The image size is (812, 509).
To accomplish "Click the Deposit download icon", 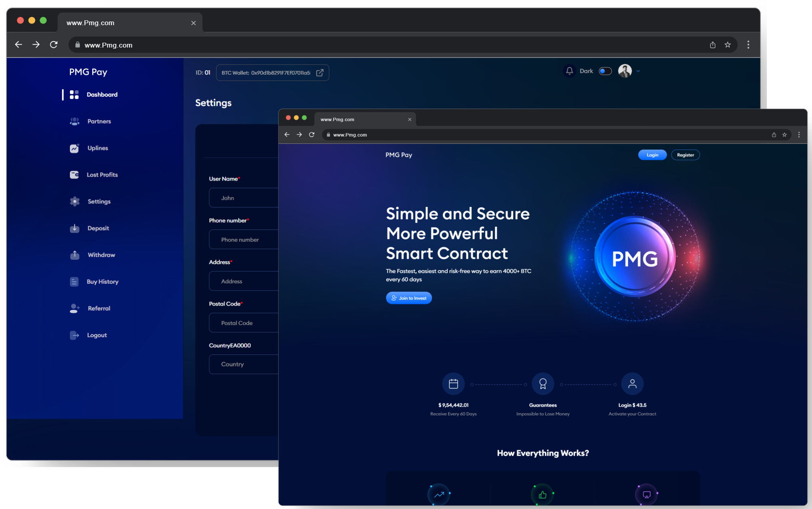I will pos(74,228).
